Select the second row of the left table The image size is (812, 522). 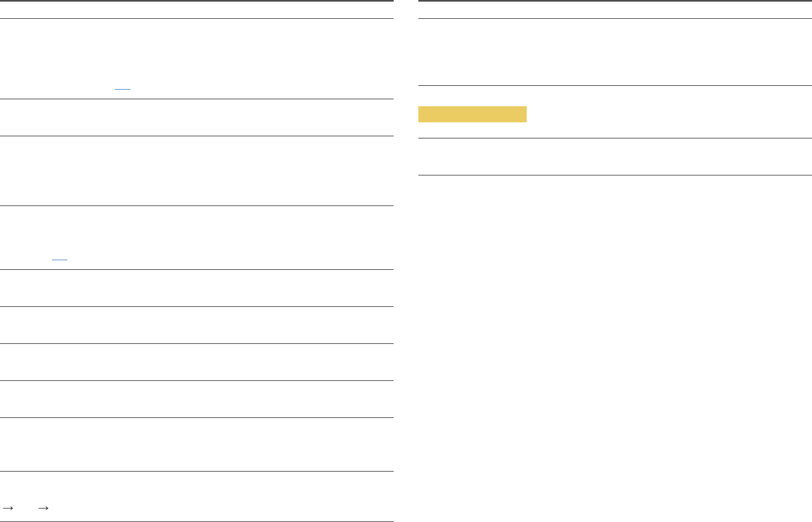[196, 117]
